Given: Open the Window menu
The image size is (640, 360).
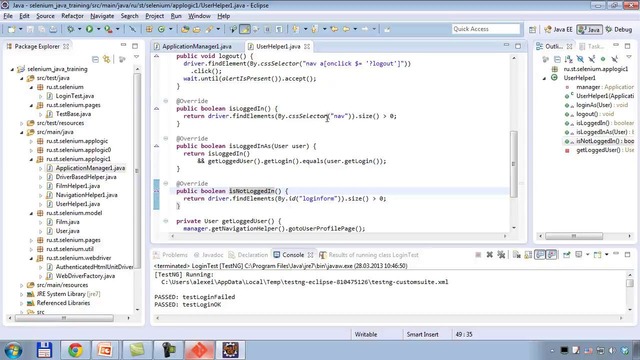Looking at the screenshot, I should pos(199,16).
